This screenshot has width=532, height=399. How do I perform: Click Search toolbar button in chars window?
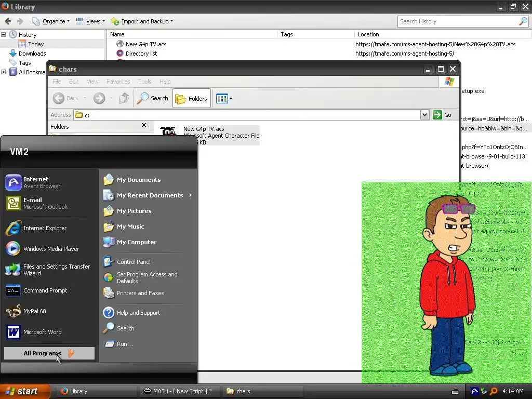[x=152, y=98]
